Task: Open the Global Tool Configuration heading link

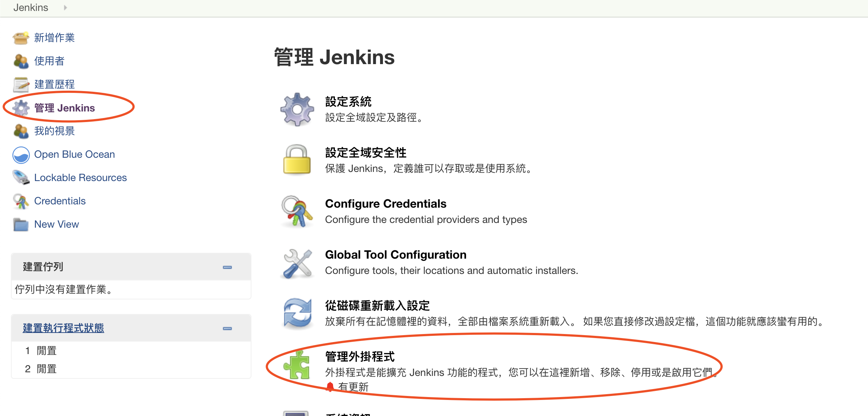Action: [x=396, y=255]
